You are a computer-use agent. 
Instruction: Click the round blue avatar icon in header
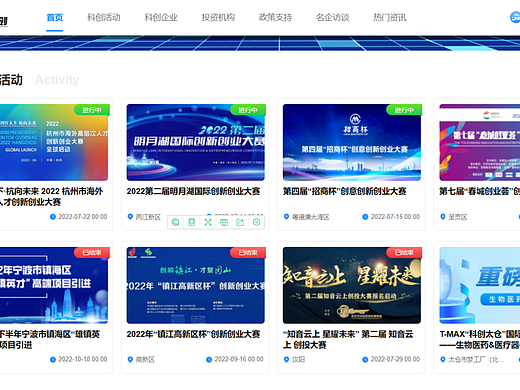point(515,17)
